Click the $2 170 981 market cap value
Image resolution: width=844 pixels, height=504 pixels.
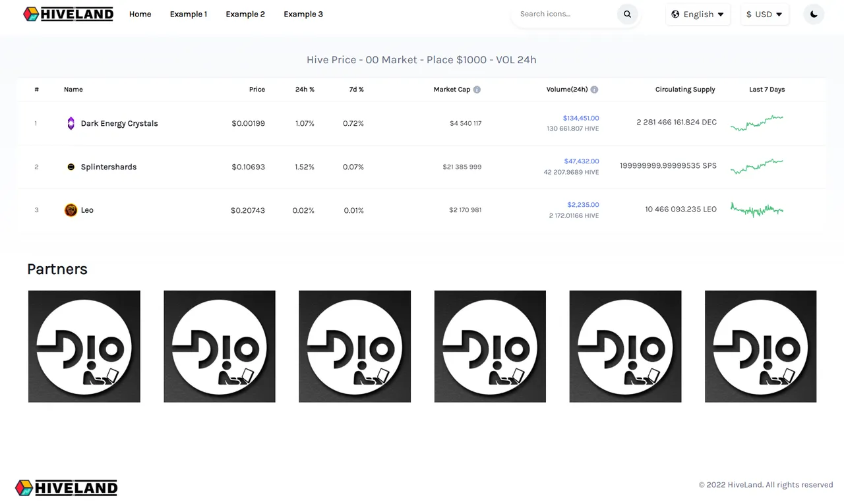[466, 210]
